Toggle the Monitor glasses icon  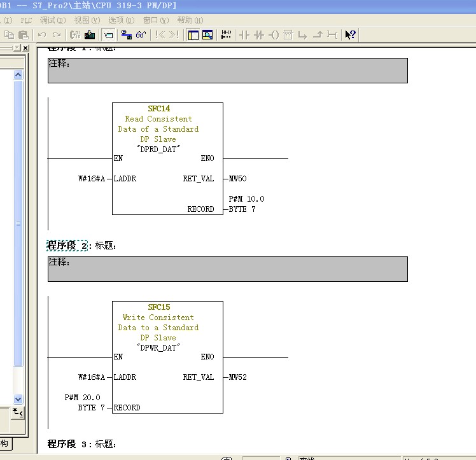pyautogui.click(x=141, y=35)
